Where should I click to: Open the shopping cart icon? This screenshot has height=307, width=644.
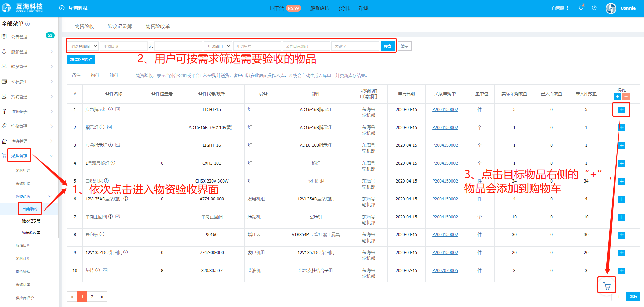pyautogui.click(x=607, y=286)
